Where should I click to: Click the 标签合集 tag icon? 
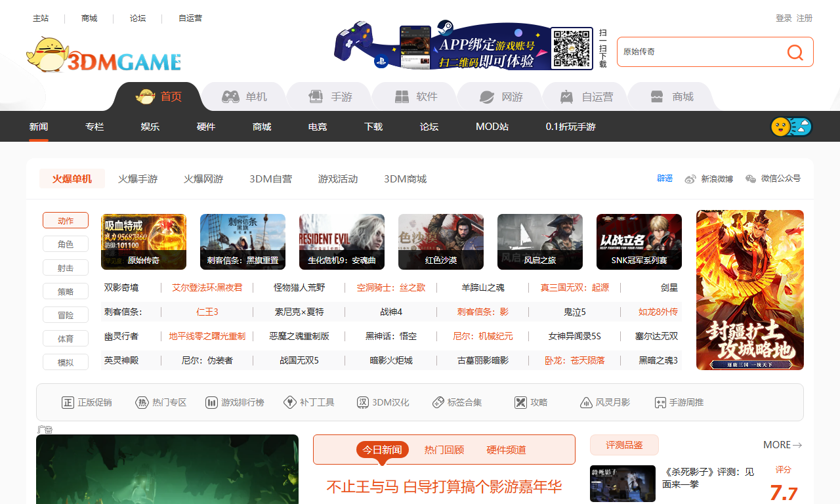click(x=438, y=402)
